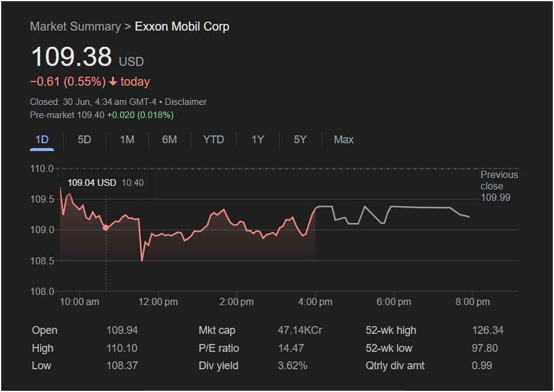Click the 52-wk high value 126.34
Image resolution: width=554 pixels, height=392 pixels.
488,330
